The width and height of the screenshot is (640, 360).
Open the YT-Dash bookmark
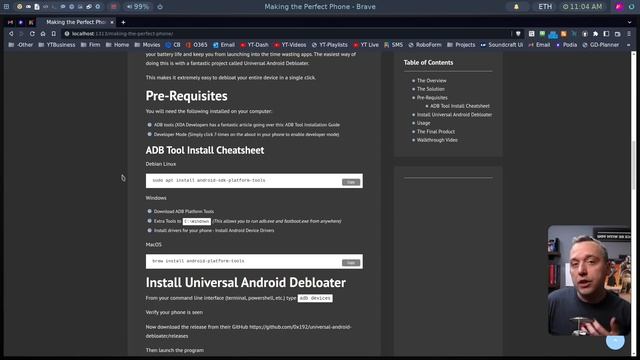click(x=254, y=45)
